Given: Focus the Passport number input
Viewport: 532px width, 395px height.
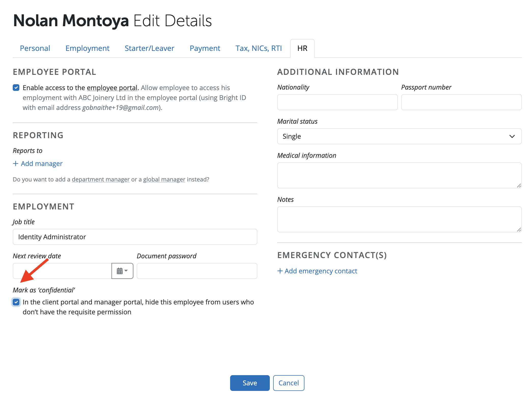Looking at the screenshot, I should 461,102.
